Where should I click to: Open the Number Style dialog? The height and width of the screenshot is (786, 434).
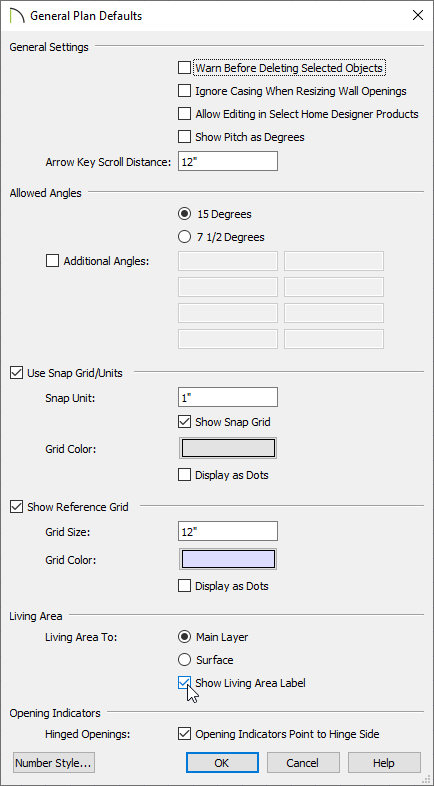[54, 763]
